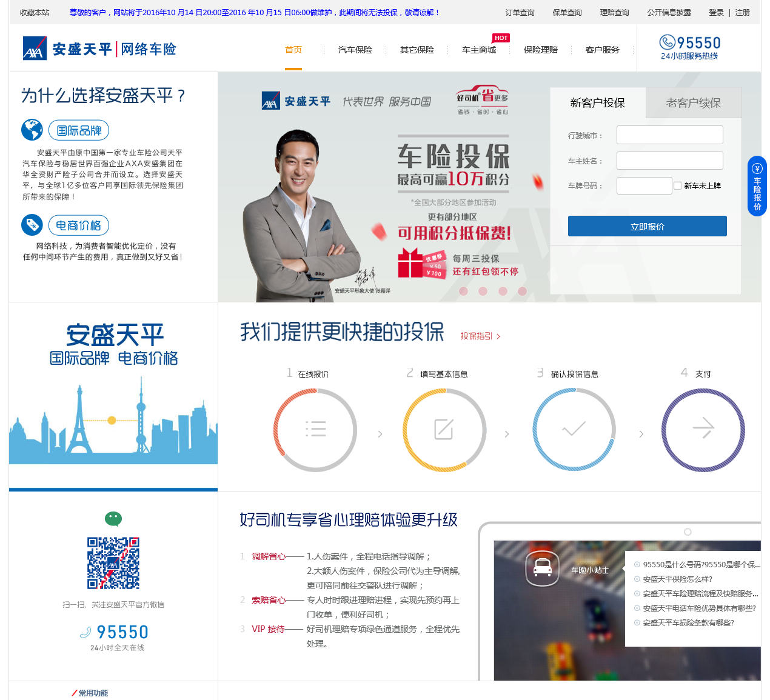The image size is (770, 700).
Task: Click the 索赔省心 red label
Action: (269, 600)
